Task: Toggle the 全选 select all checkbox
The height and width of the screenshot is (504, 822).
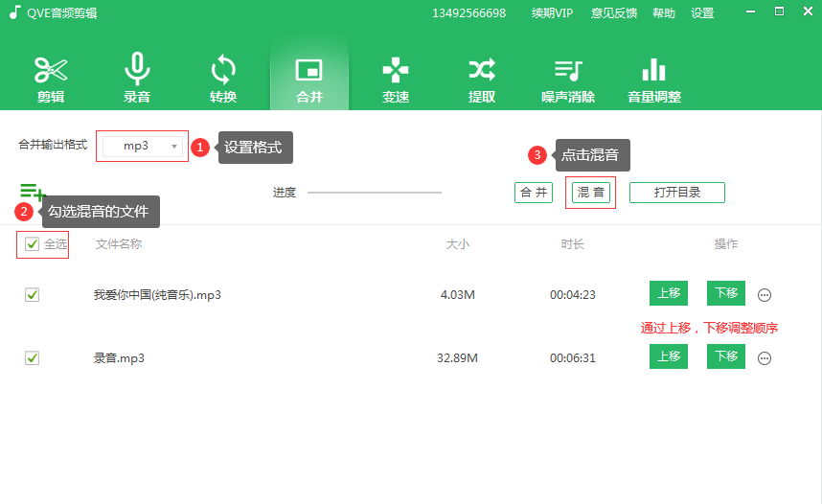Action: [33, 244]
